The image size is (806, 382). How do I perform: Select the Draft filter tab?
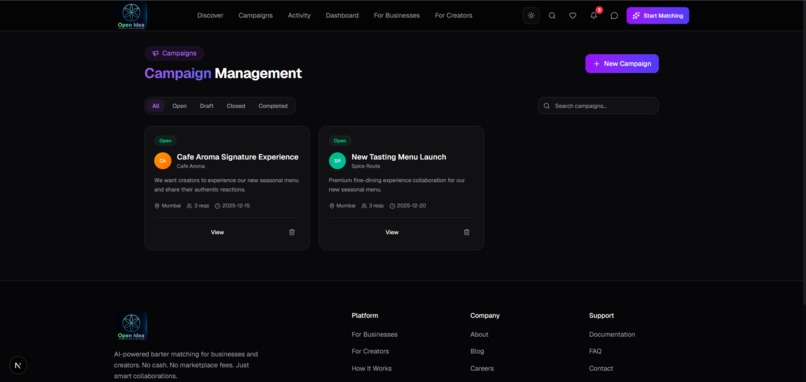[x=207, y=106]
